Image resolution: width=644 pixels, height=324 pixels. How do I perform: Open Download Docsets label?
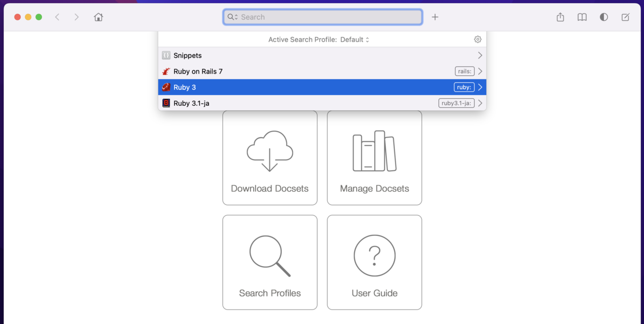click(x=270, y=189)
